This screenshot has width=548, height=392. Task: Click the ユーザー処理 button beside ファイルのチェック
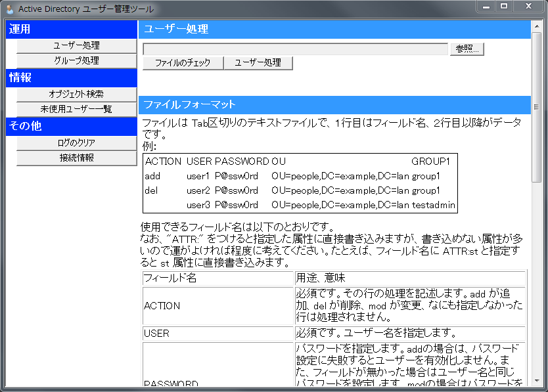258,63
